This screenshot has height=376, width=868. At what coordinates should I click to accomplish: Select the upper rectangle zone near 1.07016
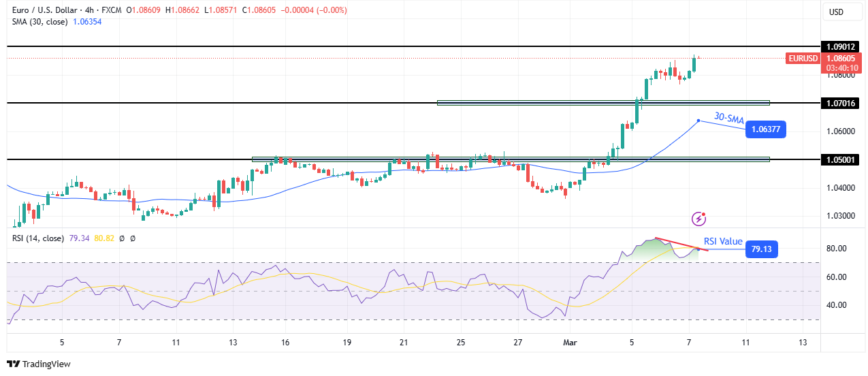click(602, 103)
